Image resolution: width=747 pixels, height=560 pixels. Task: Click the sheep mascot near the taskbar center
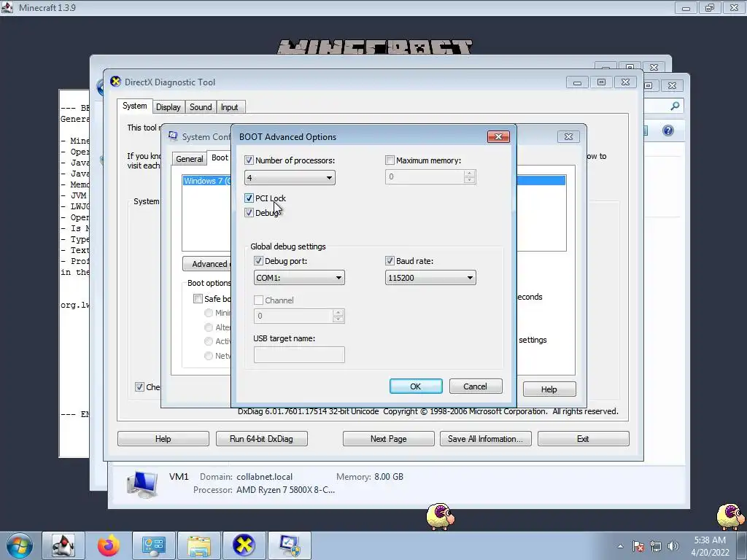tap(440, 517)
